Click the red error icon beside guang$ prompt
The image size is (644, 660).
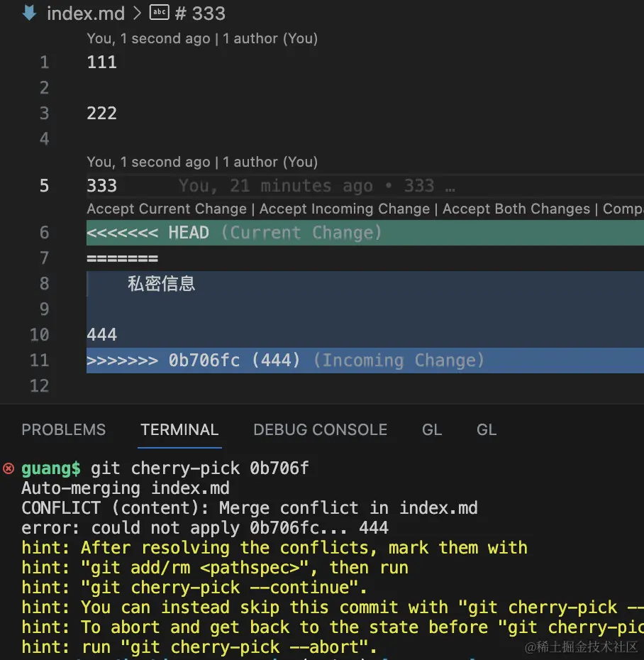(9, 468)
